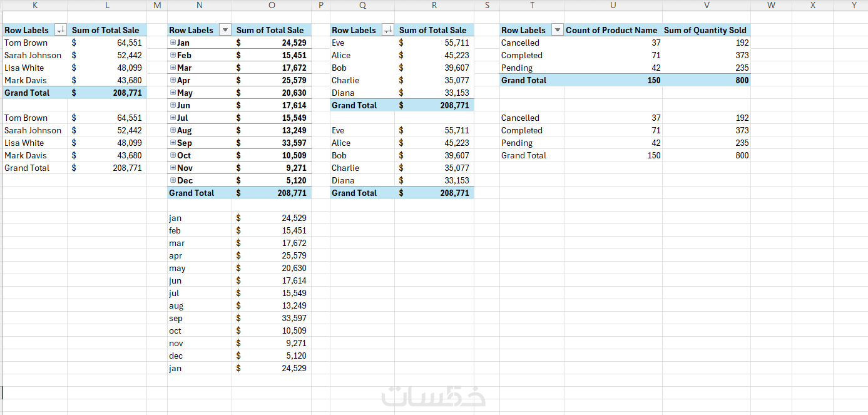Expand the Dec month group
The height and width of the screenshot is (415, 868).
pyautogui.click(x=173, y=180)
